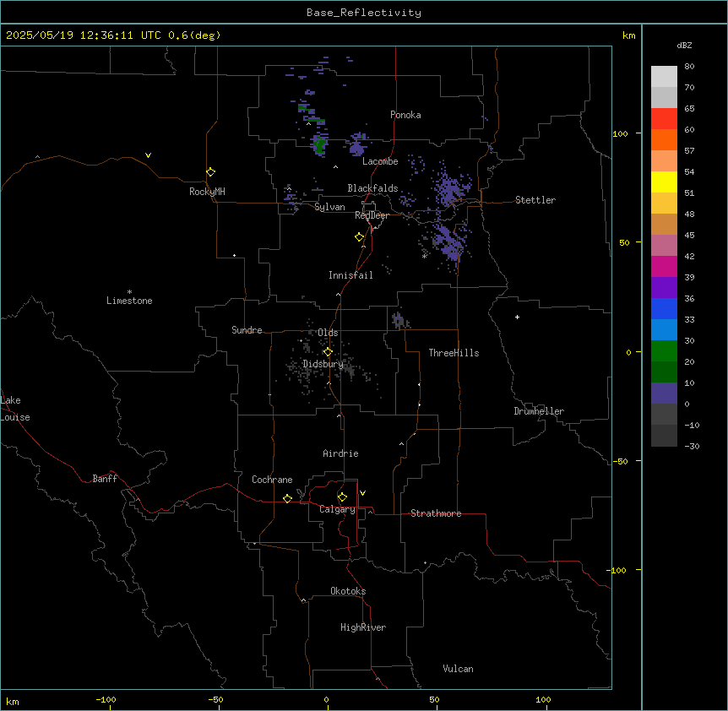Viewport: 728px width, 711px height.
Task: Click the Base_Reflectivity title
Action: (364, 13)
